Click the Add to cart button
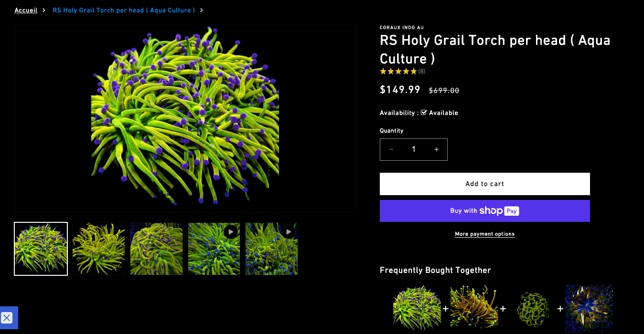Screen dimensions: 644x334 pyautogui.click(x=484, y=184)
